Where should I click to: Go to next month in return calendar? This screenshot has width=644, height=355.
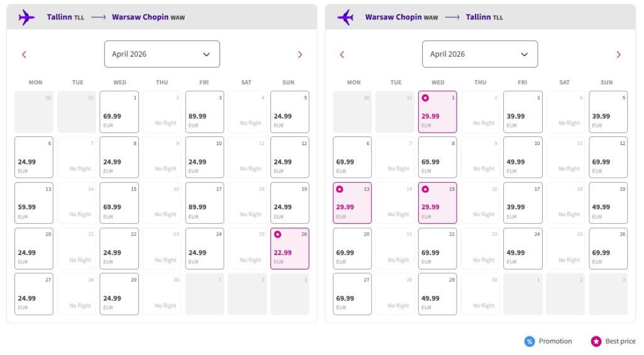click(x=618, y=55)
